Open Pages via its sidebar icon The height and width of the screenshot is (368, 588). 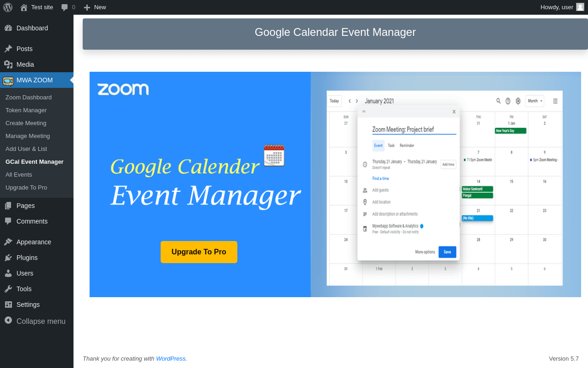click(x=8, y=206)
